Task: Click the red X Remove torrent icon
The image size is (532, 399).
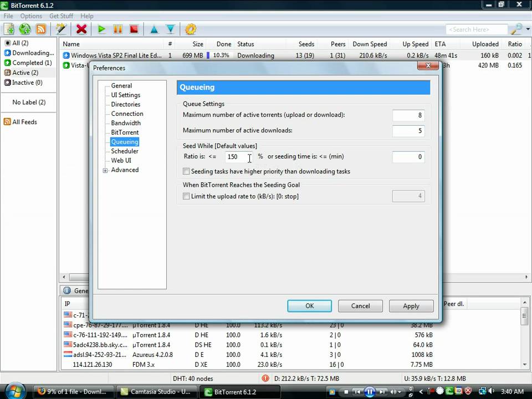Action: coord(81,29)
